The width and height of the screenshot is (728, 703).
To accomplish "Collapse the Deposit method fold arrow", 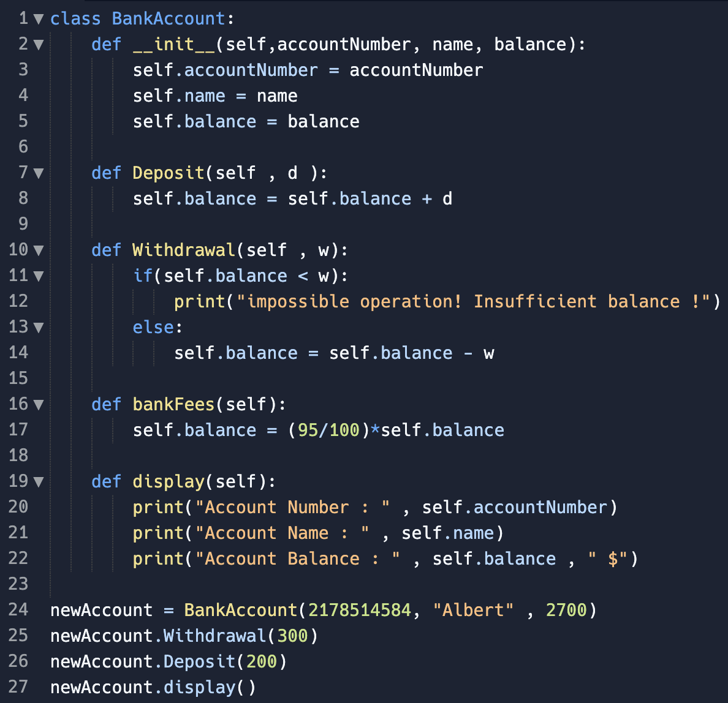I will pyautogui.click(x=39, y=173).
